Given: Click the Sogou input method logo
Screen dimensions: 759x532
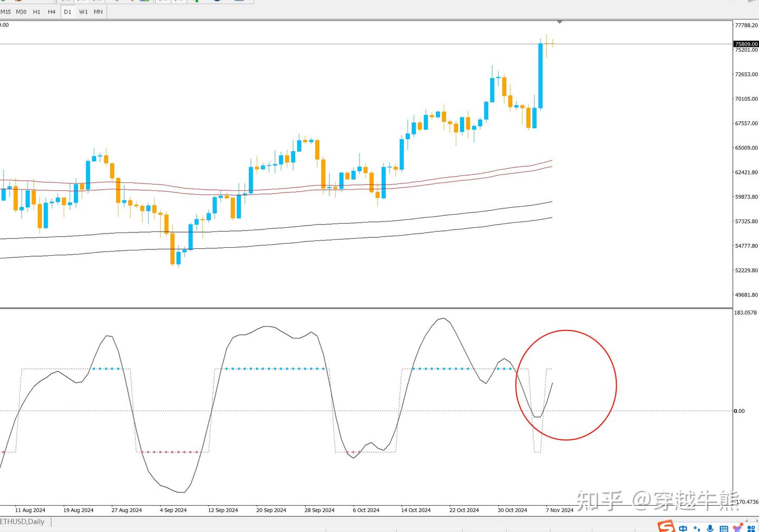Looking at the screenshot, I should coord(666,527).
